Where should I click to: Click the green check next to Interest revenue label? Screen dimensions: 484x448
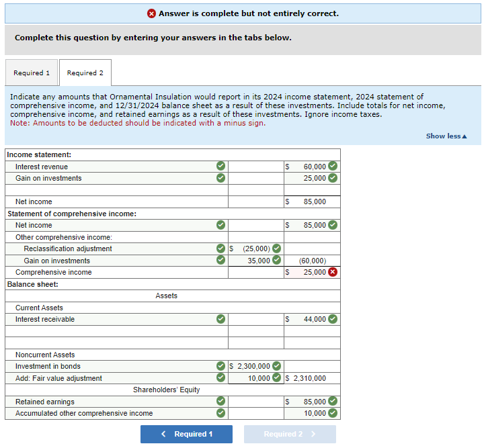coord(220,166)
